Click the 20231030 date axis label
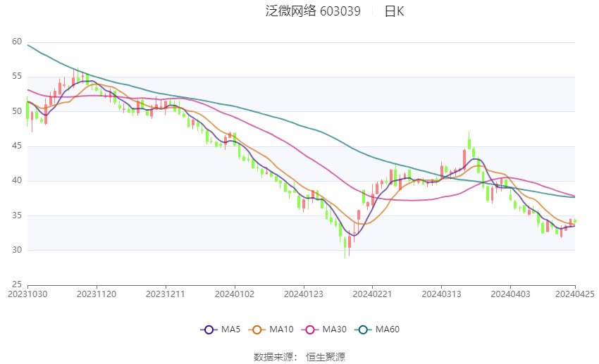This screenshot has height=364, width=599. [x=27, y=294]
